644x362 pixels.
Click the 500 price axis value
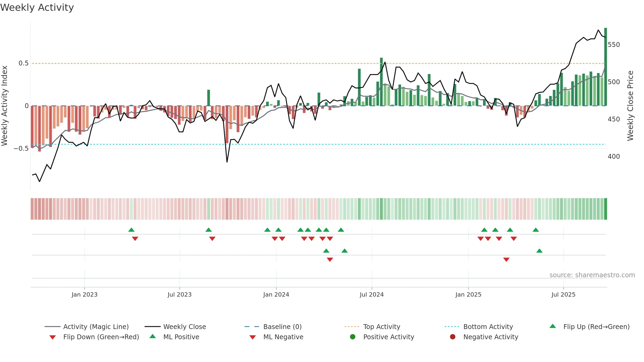coord(614,82)
